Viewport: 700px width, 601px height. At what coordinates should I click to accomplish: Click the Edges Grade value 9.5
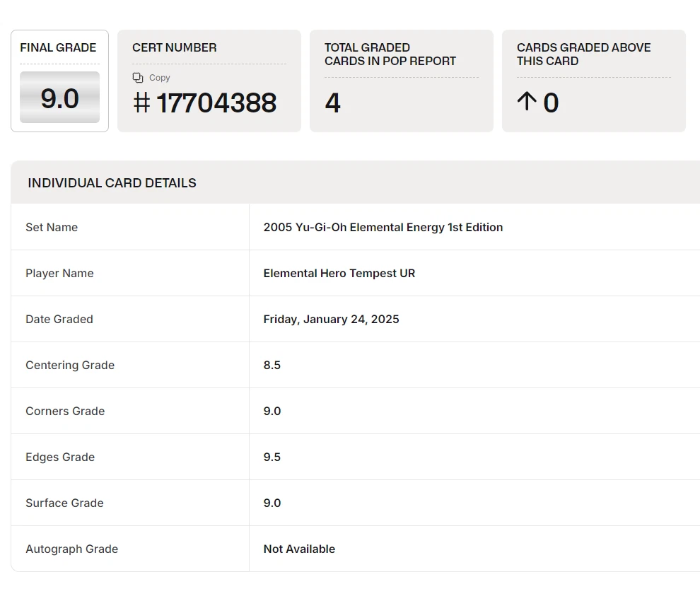click(x=272, y=457)
